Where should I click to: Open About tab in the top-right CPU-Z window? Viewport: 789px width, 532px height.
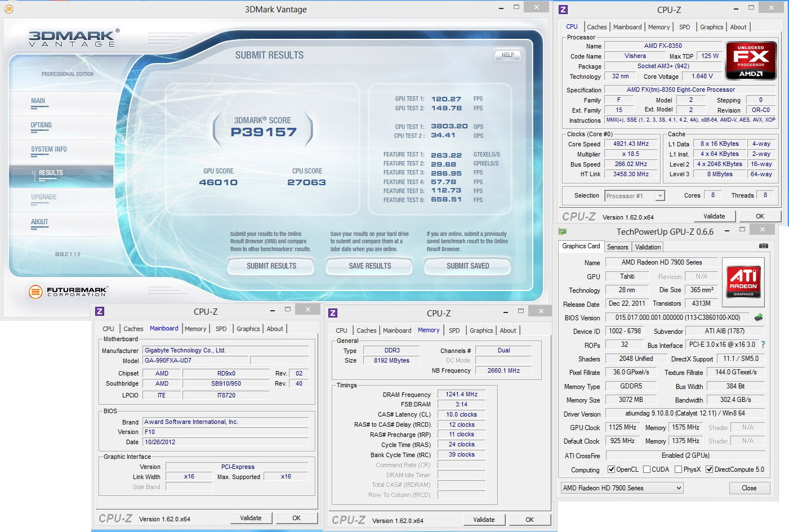(738, 27)
